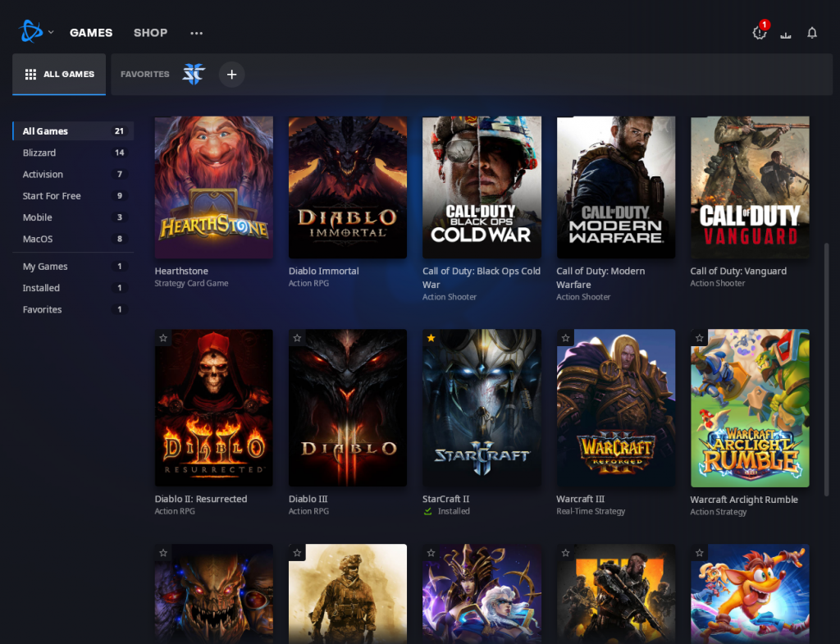
Task: Click the Warcraft III title text
Action: coord(580,499)
